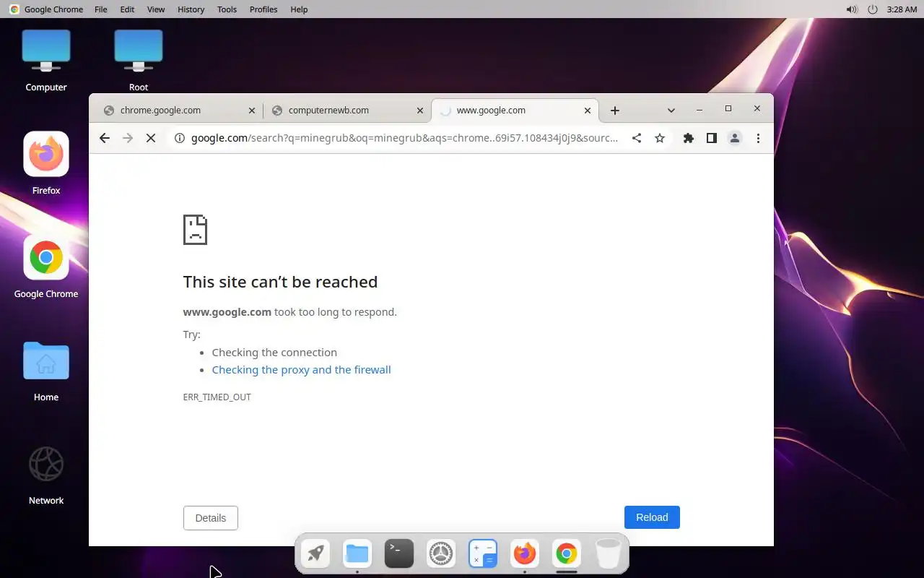Open the Terminal in dock
The width and height of the screenshot is (924, 578).
coord(399,554)
